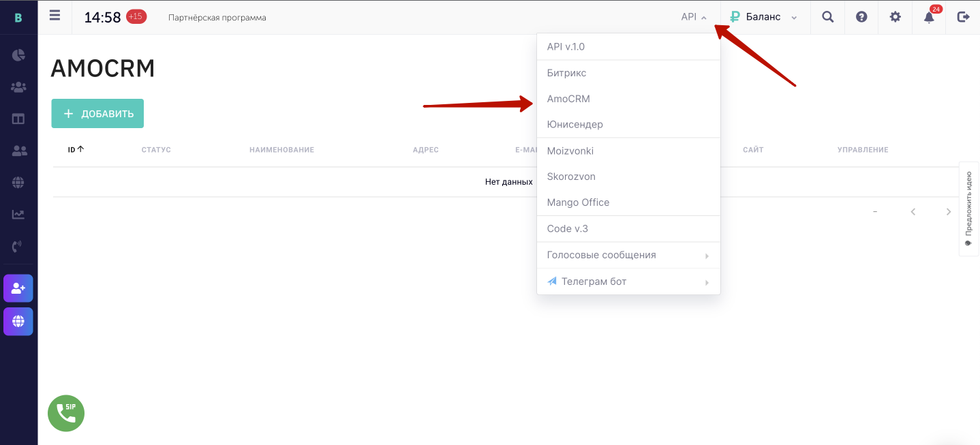The height and width of the screenshot is (445, 980).
Task: Select Юнисендер menu item
Action: (x=628, y=125)
